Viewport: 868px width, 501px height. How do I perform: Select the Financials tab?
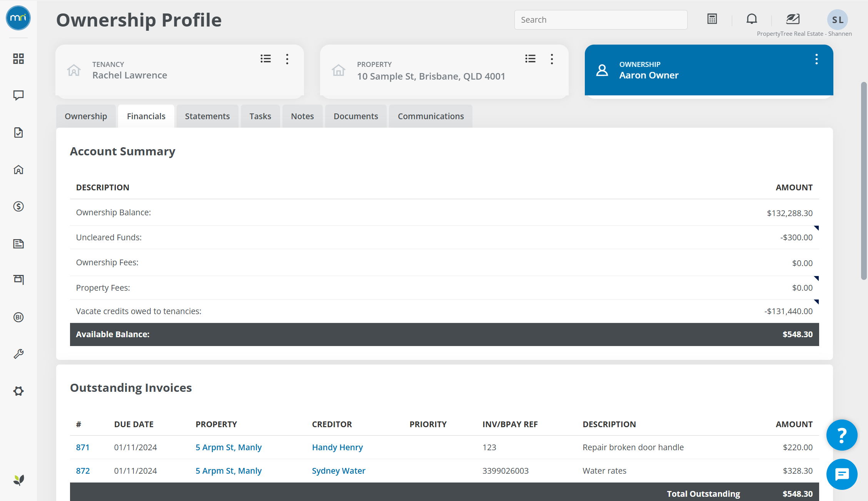146,116
